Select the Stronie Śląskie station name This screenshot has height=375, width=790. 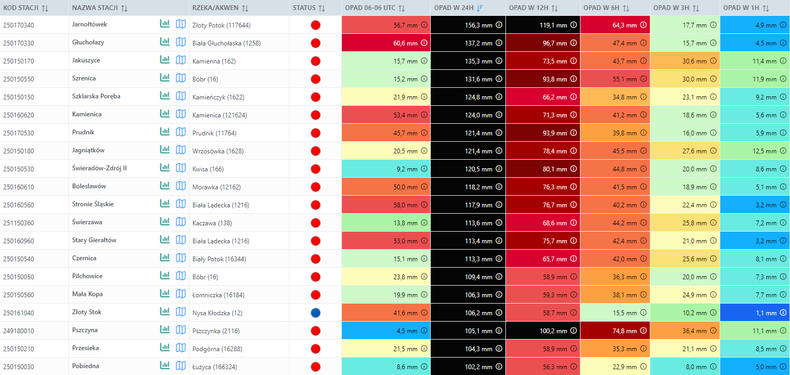[x=93, y=205]
